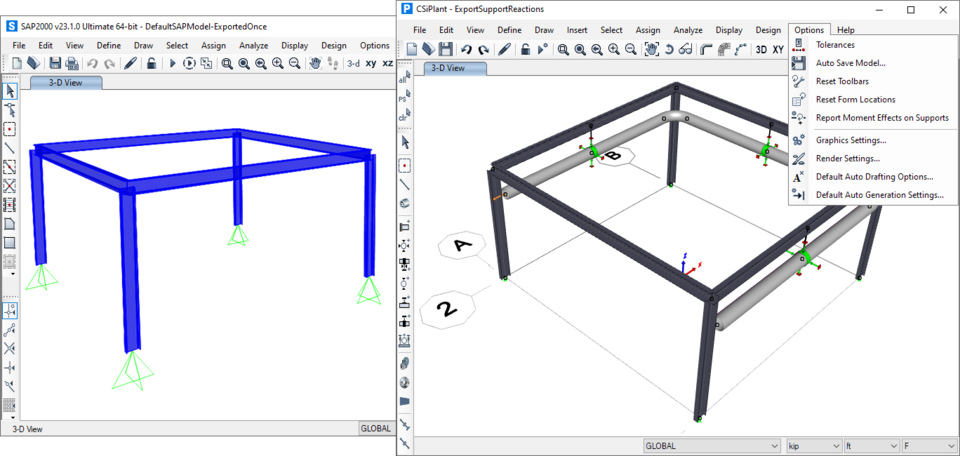Click Zoom In icon in SAP2000 toolbar
The height and width of the screenshot is (456, 960).
coord(277,63)
